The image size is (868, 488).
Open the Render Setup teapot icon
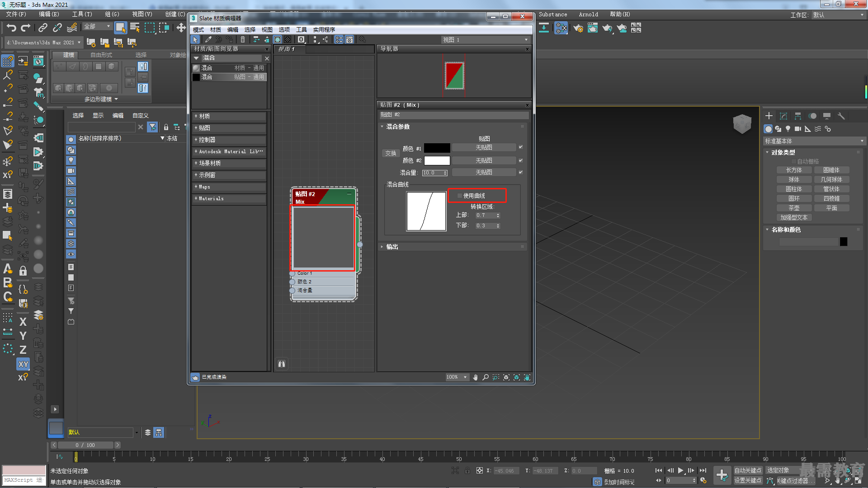[578, 28]
